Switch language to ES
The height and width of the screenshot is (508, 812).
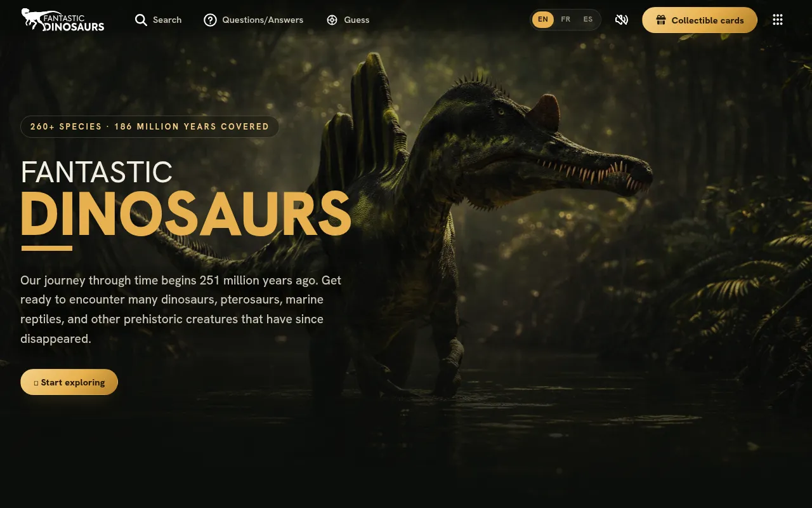pyautogui.click(x=588, y=20)
